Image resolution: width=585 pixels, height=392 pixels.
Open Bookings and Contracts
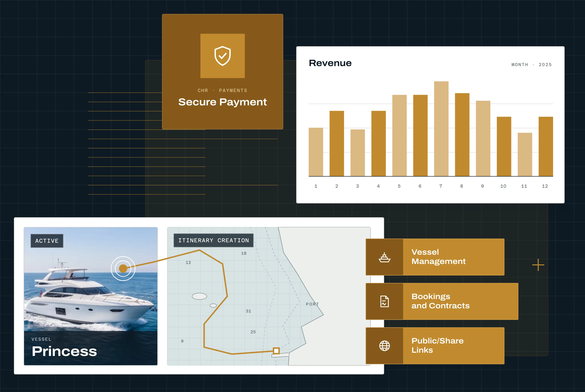coord(442,301)
